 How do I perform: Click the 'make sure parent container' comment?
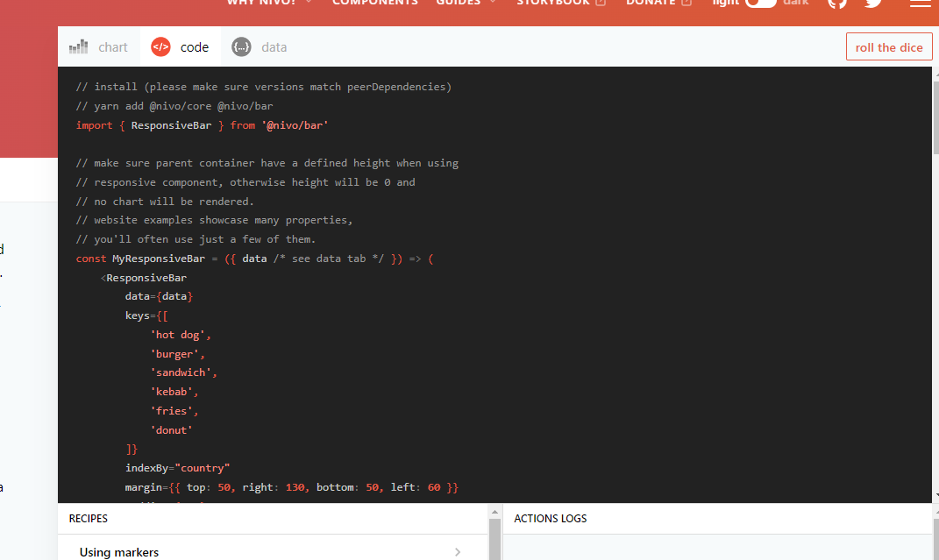pyautogui.click(x=267, y=163)
